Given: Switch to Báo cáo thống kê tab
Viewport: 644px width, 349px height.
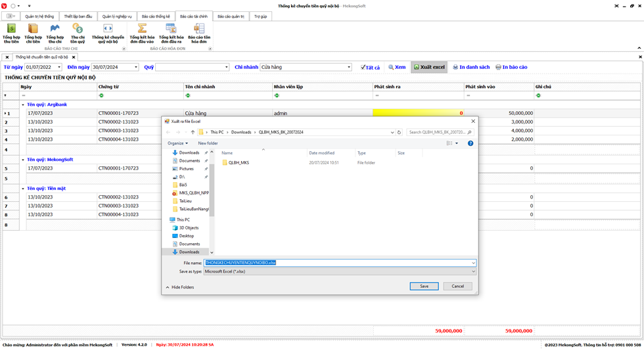Looking at the screenshot, I should tap(156, 16).
